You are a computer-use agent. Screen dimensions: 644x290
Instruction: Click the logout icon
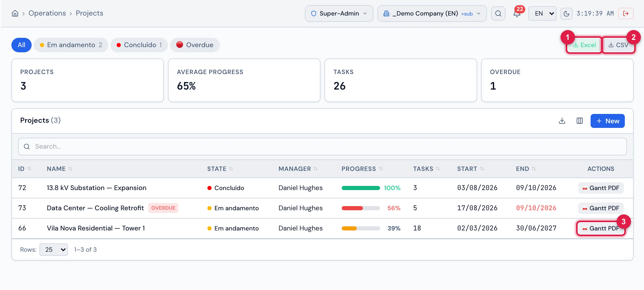626,13
